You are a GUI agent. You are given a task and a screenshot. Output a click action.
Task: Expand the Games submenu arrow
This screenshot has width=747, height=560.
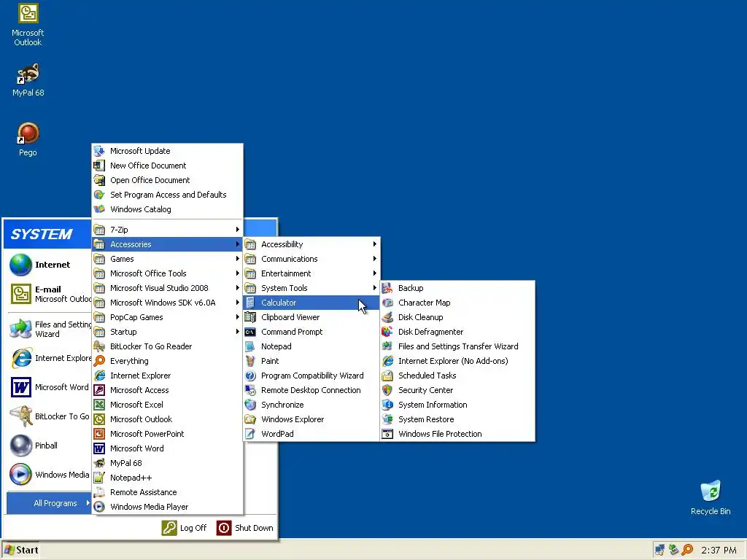coord(237,259)
